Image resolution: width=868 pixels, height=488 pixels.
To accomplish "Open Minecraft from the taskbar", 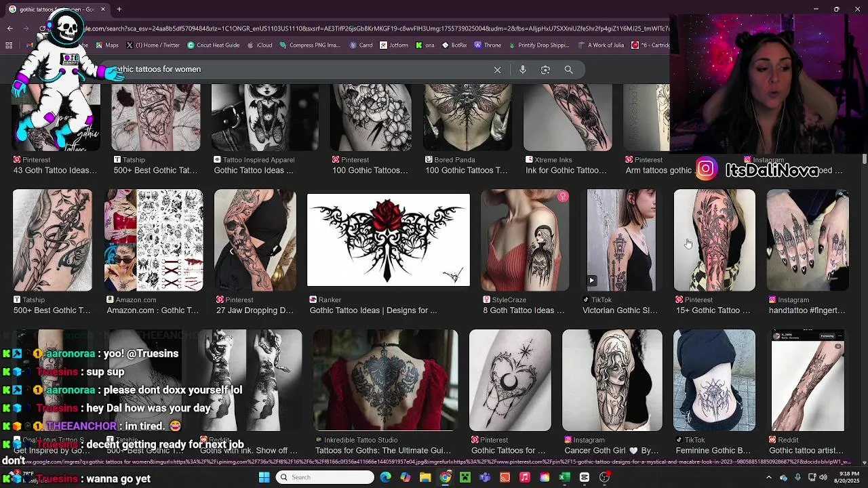I will point(465,477).
